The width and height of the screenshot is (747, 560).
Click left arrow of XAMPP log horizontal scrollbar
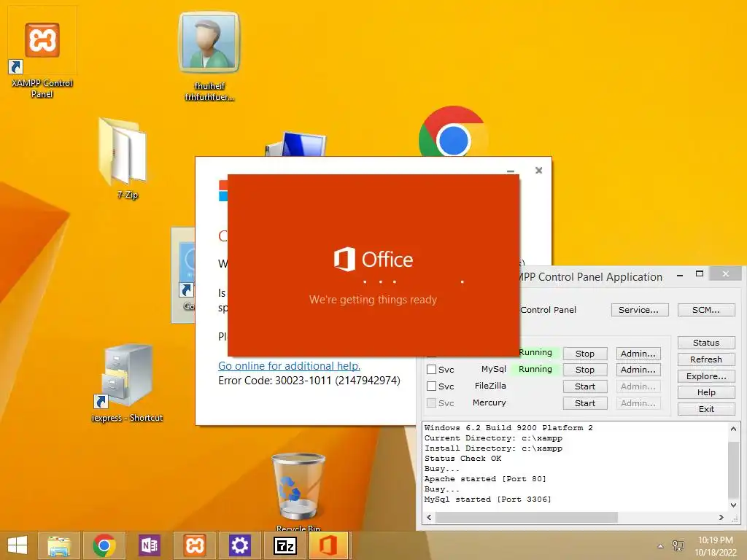[429, 517]
